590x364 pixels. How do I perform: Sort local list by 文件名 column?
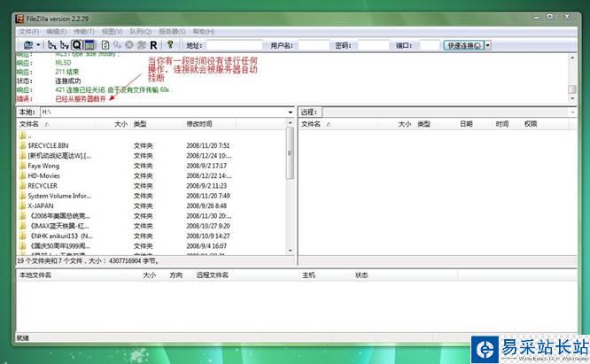click(x=56, y=124)
